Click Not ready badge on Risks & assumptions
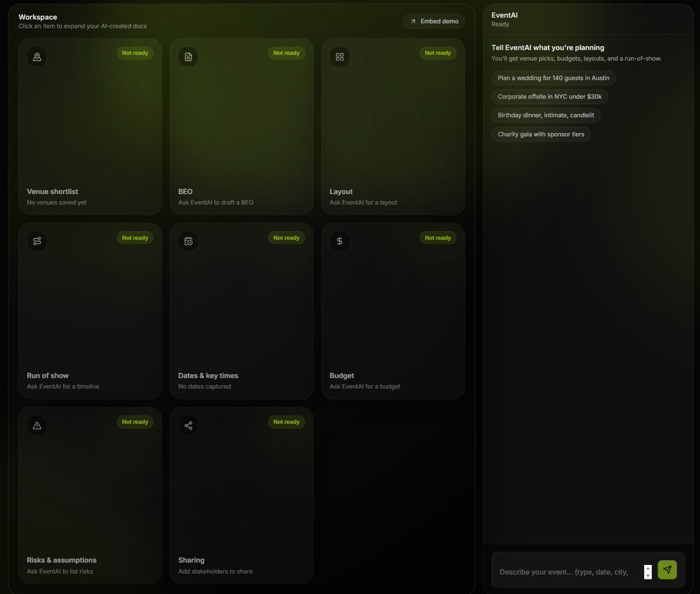Viewport: 700px width, 594px height. (135, 422)
